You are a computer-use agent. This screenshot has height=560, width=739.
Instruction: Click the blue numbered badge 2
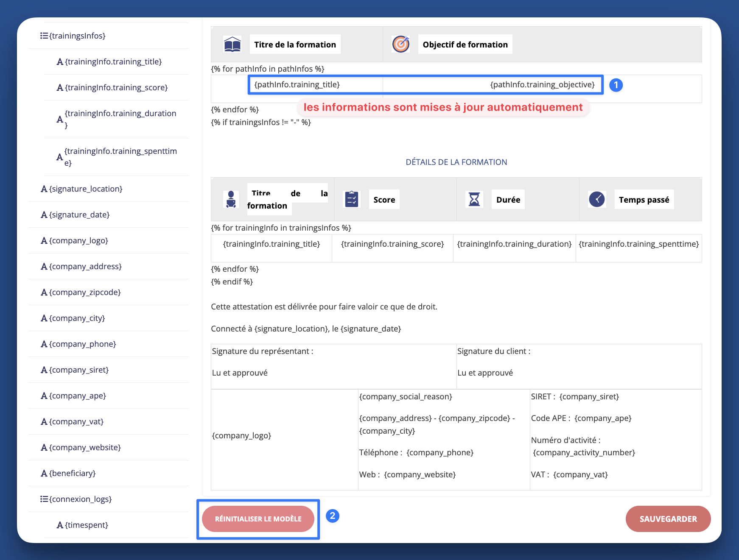click(x=333, y=517)
